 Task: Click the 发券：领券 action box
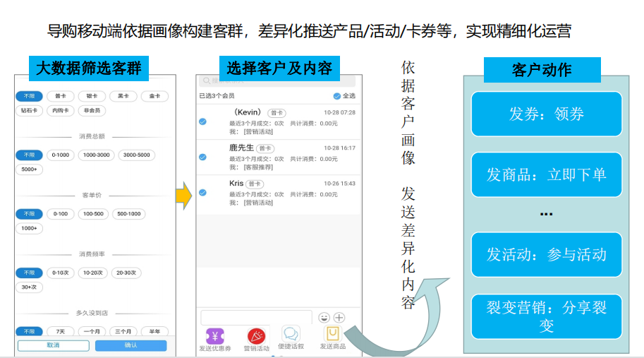(546, 114)
